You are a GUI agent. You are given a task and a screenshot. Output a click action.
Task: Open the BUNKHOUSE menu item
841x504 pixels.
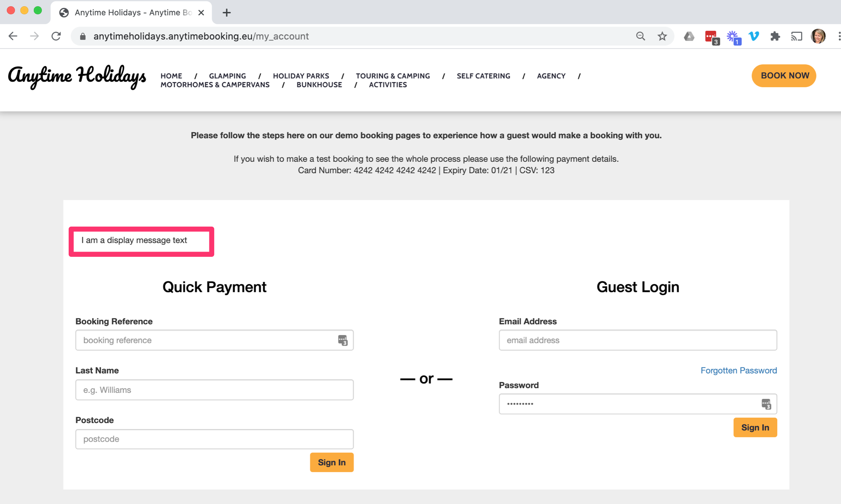319,85
